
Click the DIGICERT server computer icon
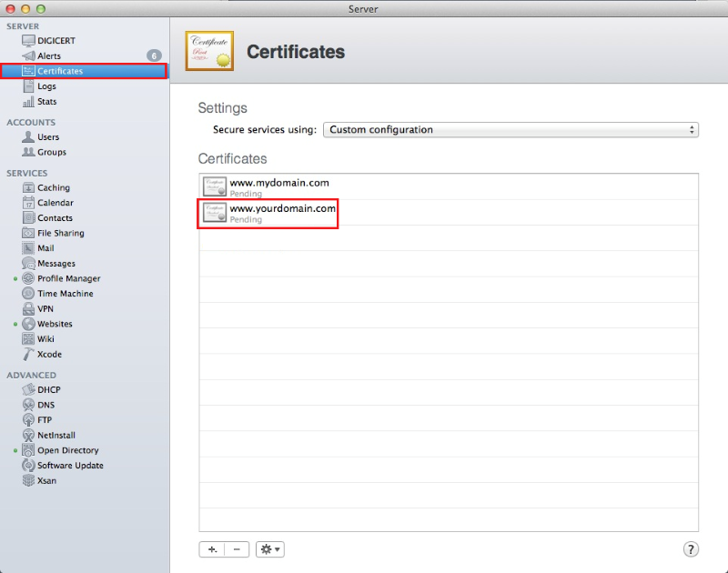[28, 41]
